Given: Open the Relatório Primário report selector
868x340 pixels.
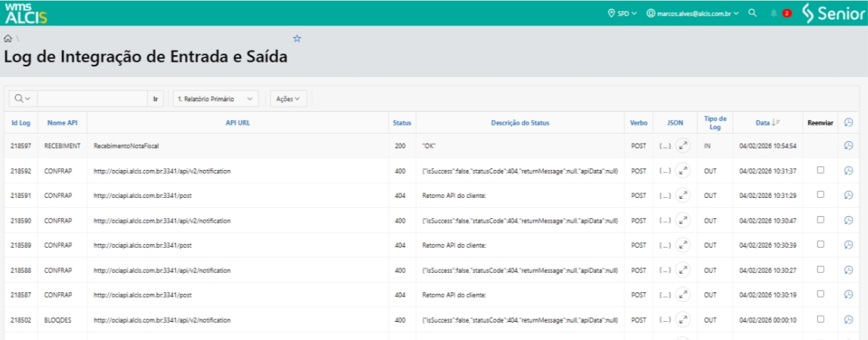Looking at the screenshot, I should coord(215,99).
